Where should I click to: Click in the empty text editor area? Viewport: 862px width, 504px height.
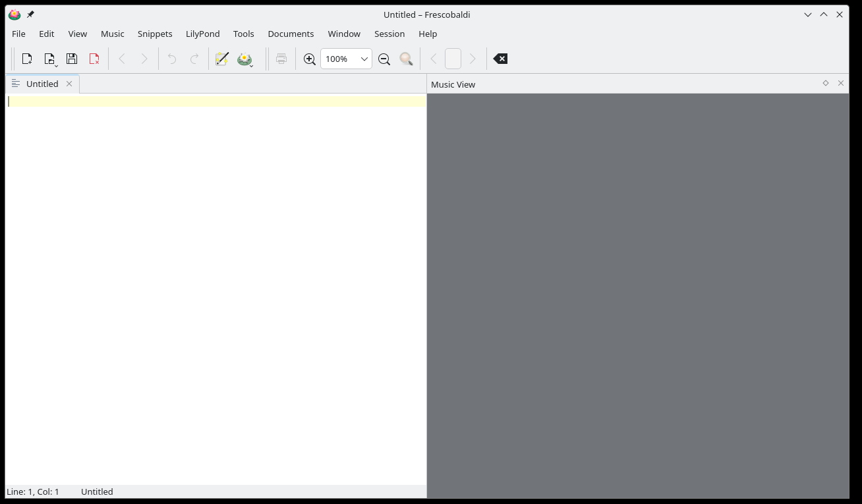coord(215,290)
